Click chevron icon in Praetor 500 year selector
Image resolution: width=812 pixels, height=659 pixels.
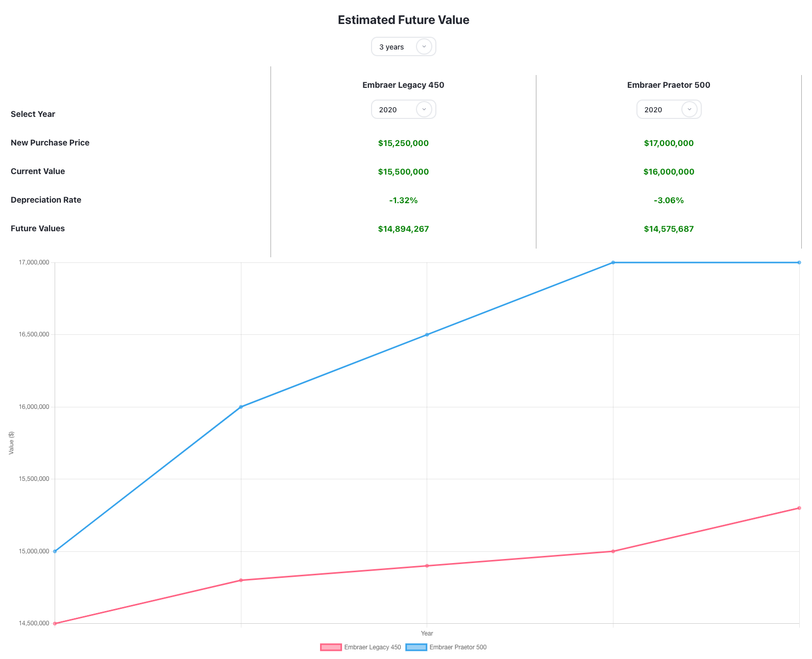pyautogui.click(x=690, y=109)
